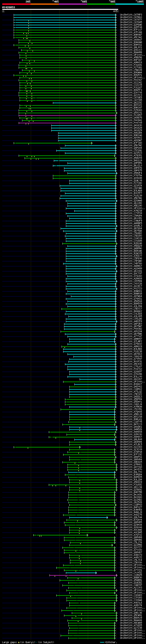
Task: Click alignment bar for UniRef100_Q6ZZ92
Action: click(x=85, y=103)
